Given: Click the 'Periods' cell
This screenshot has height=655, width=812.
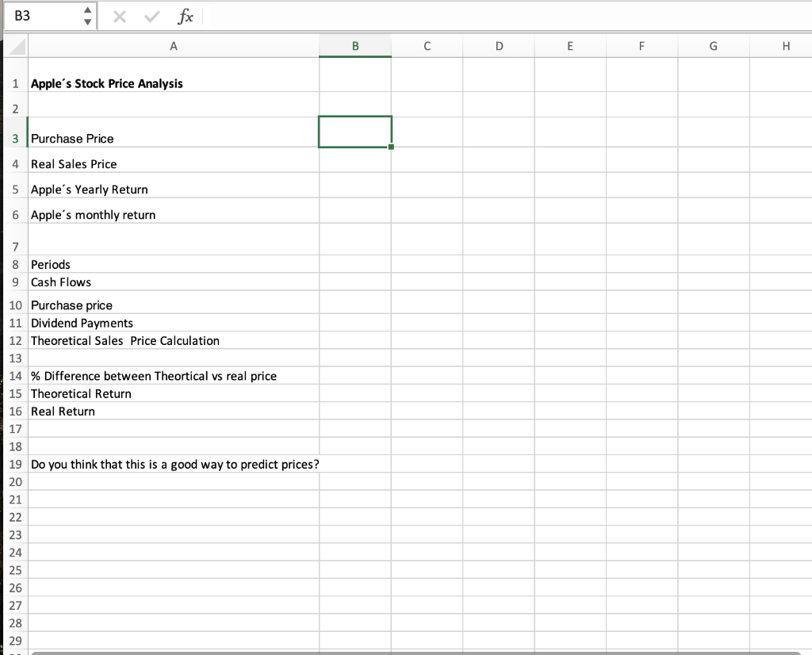Looking at the screenshot, I should pos(174,264).
